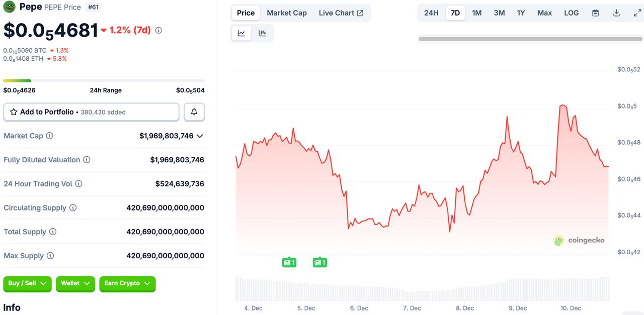Switch the price chart to 24H view

coord(431,13)
